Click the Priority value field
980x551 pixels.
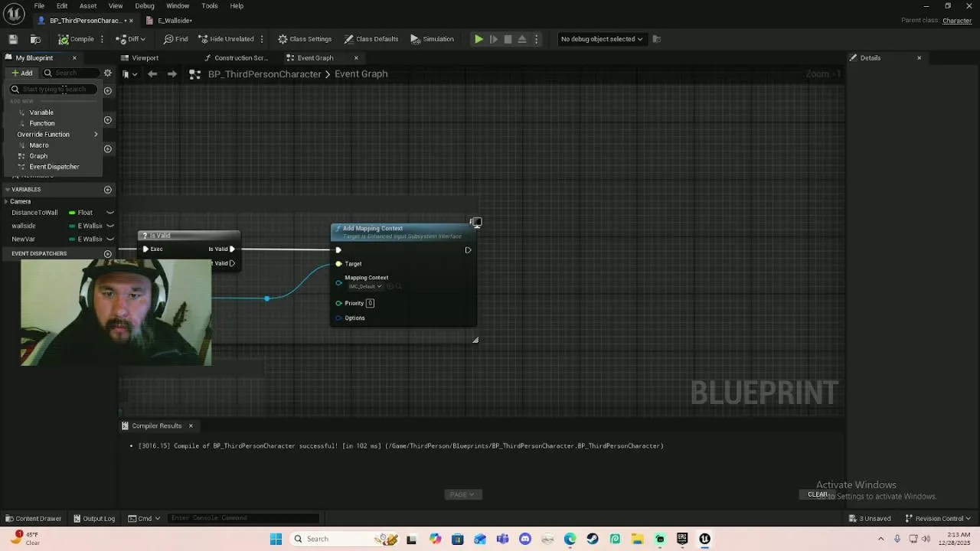[370, 303]
